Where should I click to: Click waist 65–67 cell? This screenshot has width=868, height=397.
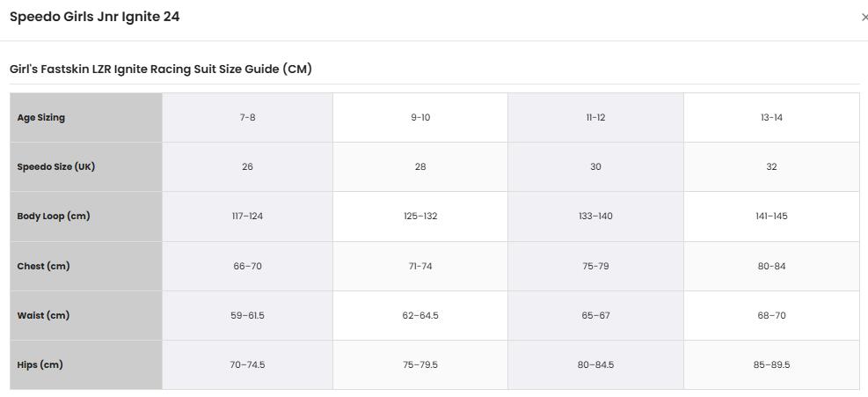595,315
